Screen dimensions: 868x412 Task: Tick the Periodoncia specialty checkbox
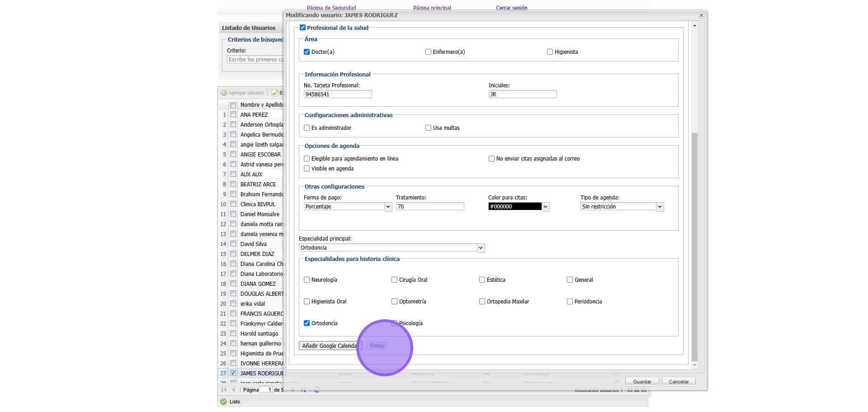tap(570, 302)
